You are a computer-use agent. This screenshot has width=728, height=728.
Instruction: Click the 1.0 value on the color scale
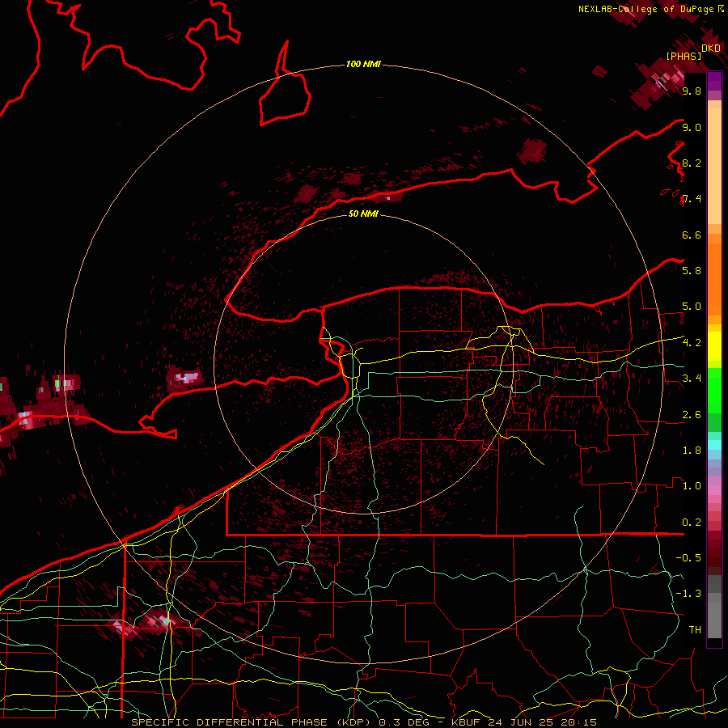point(692,486)
